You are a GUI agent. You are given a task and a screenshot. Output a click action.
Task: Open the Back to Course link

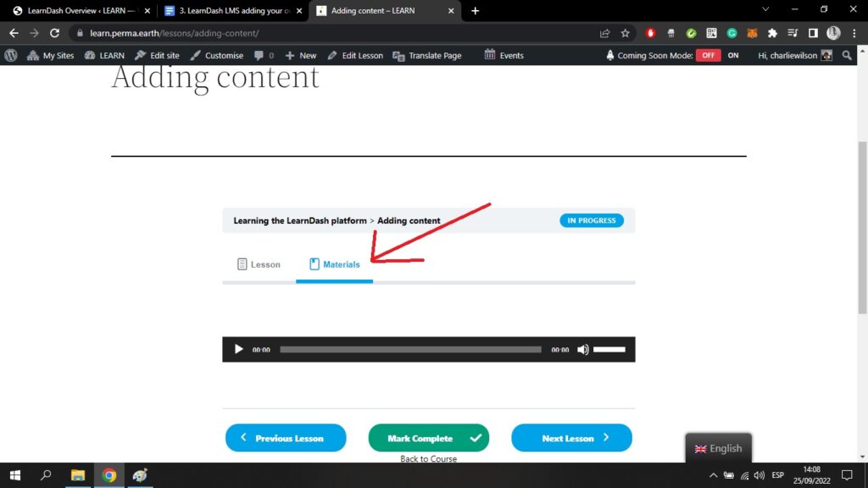428,459
